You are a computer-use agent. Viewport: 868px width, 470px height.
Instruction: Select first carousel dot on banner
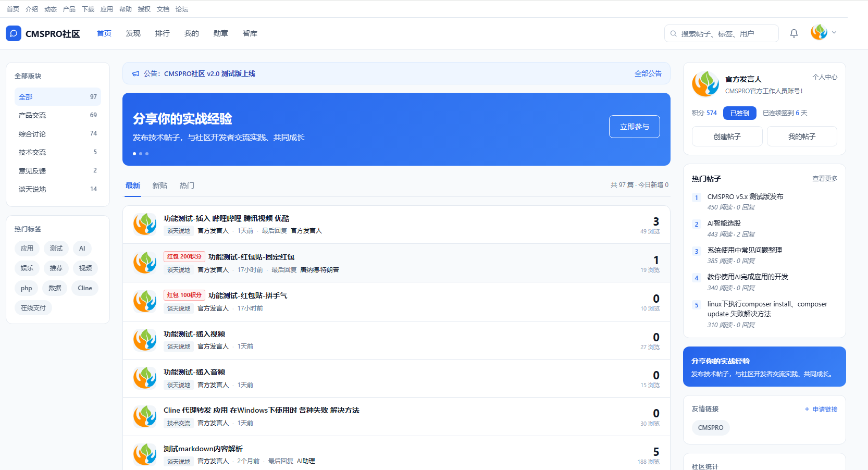pyautogui.click(x=134, y=154)
